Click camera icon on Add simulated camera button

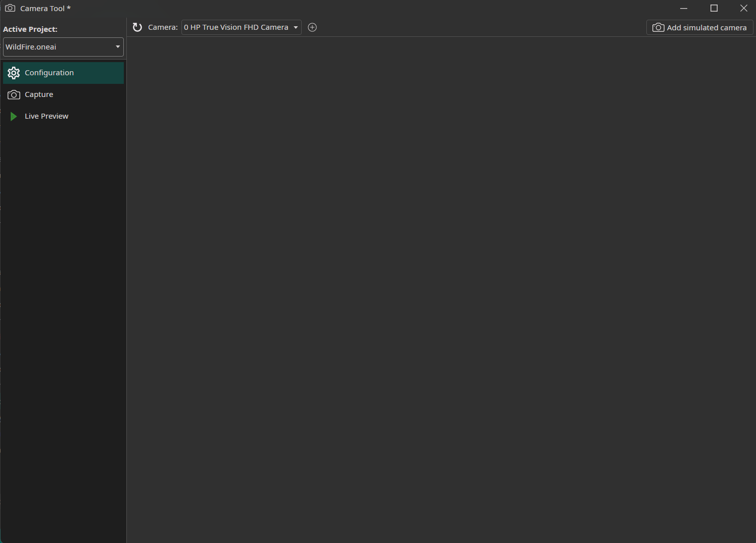(658, 27)
